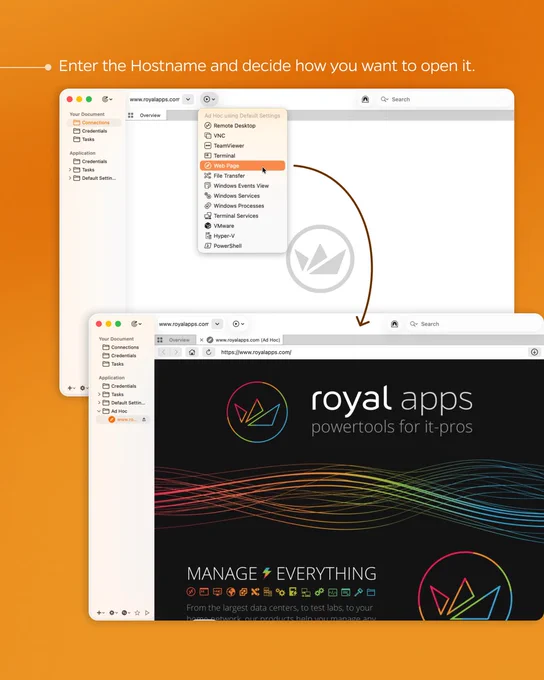Viewport: 544px width, 680px height.
Task: Select Connections folder in the front window
Action: point(121,347)
